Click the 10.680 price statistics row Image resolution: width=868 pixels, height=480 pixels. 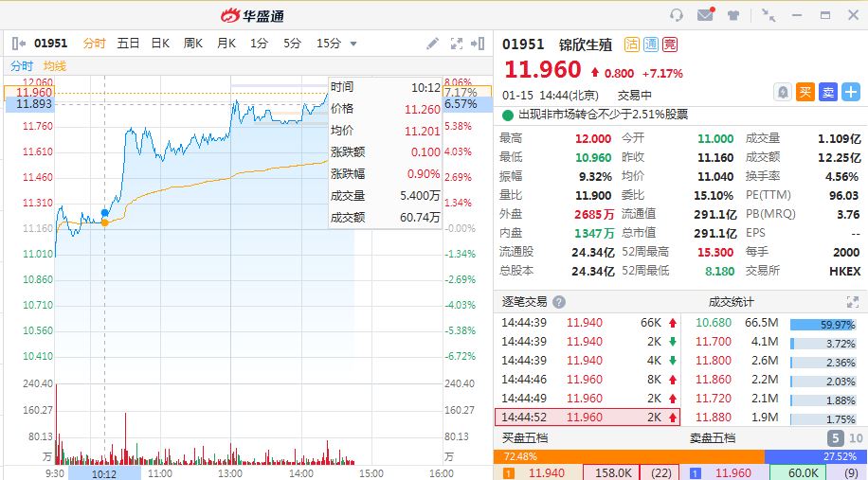click(774, 323)
